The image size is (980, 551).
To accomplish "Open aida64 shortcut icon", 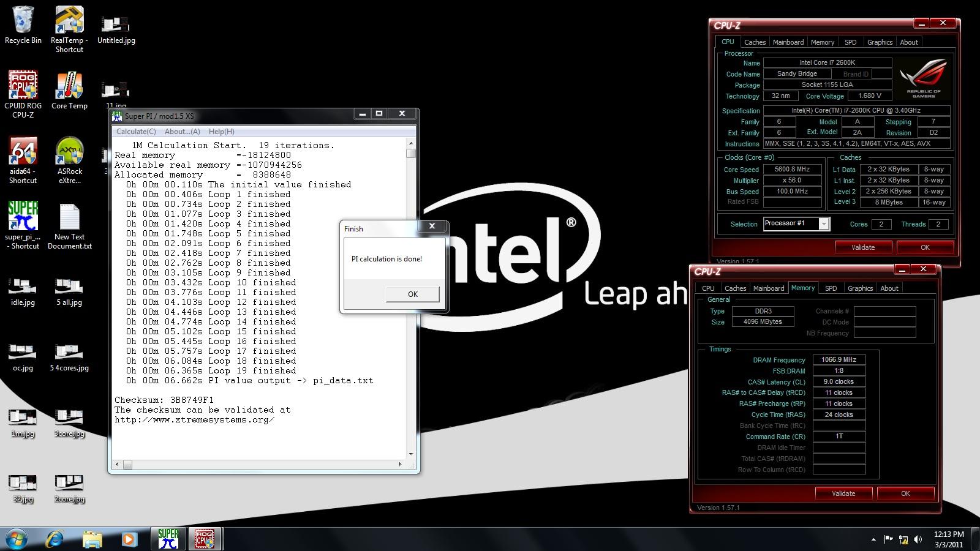I will click(23, 160).
